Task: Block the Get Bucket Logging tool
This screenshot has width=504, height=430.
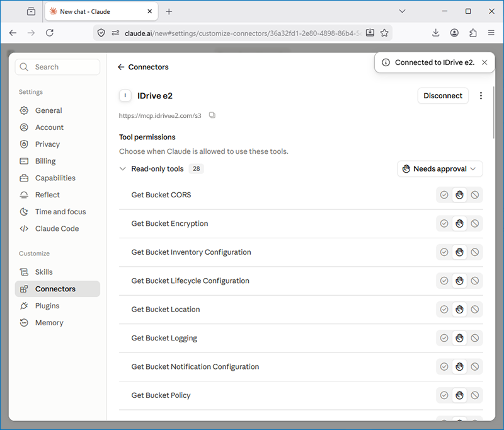Action: 475,338
